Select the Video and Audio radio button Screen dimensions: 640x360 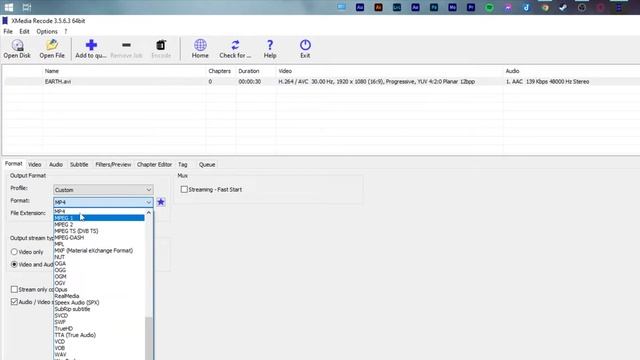14,264
